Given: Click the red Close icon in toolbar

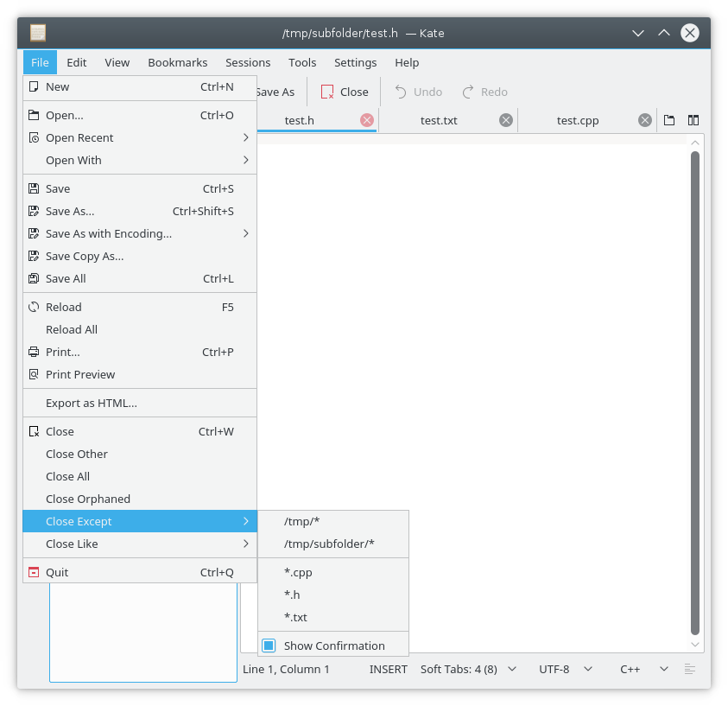Looking at the screenshot, I should (x=327, y=92).
